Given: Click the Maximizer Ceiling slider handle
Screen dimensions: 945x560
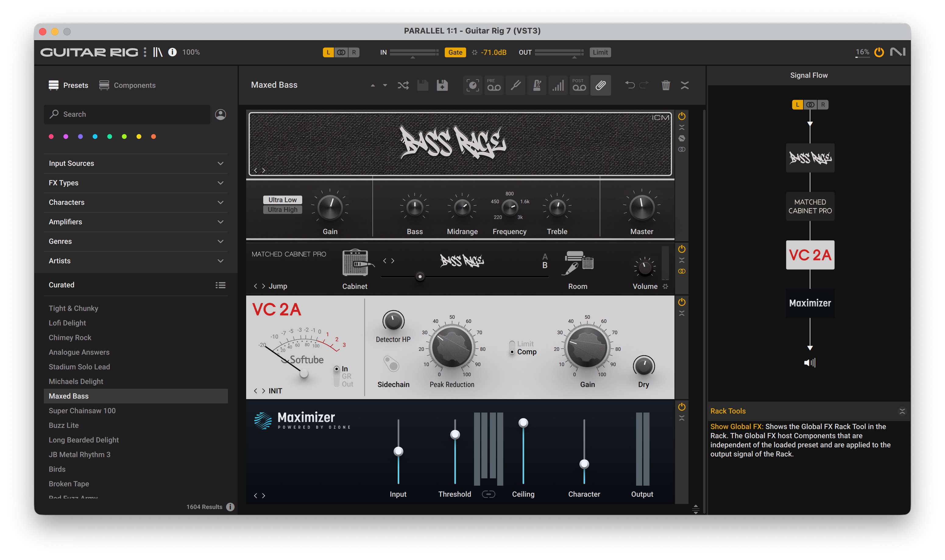Looking at the screenshot, I should tap(523, 423).
